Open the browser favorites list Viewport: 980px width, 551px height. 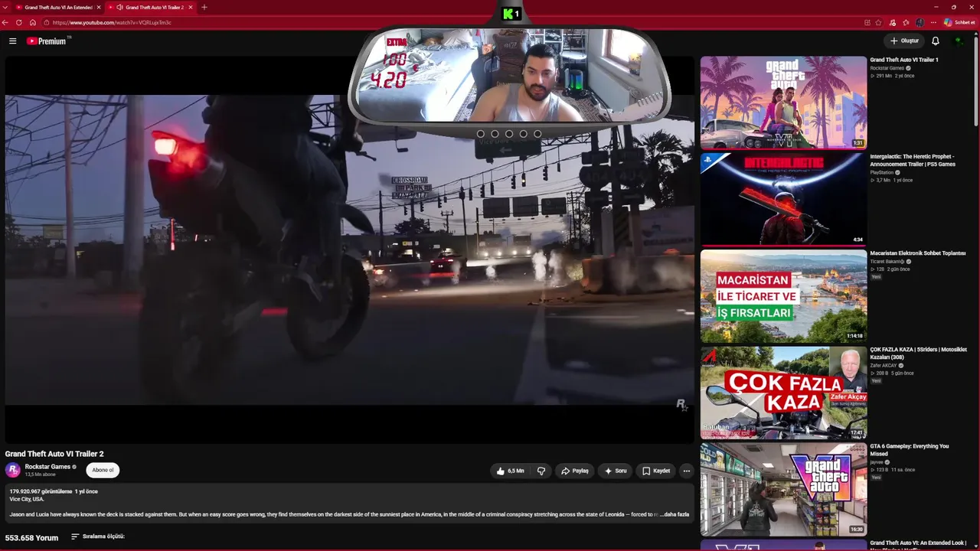(x=906, y=22)
